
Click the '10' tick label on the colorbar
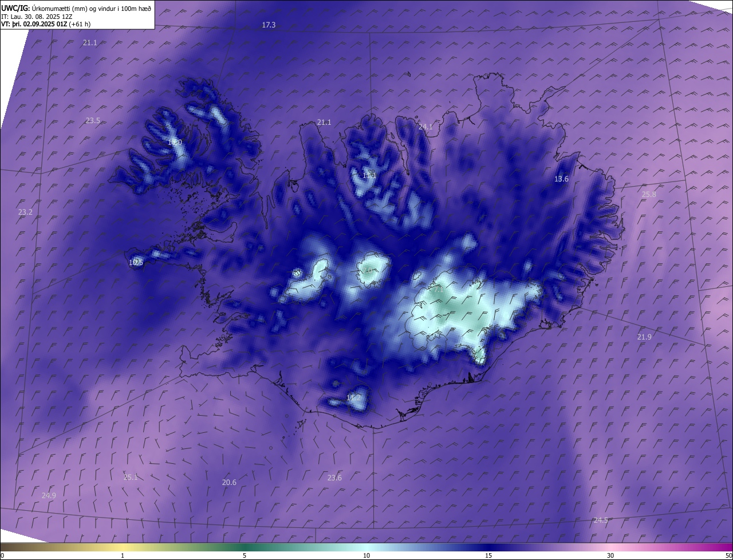pos(366,555)
